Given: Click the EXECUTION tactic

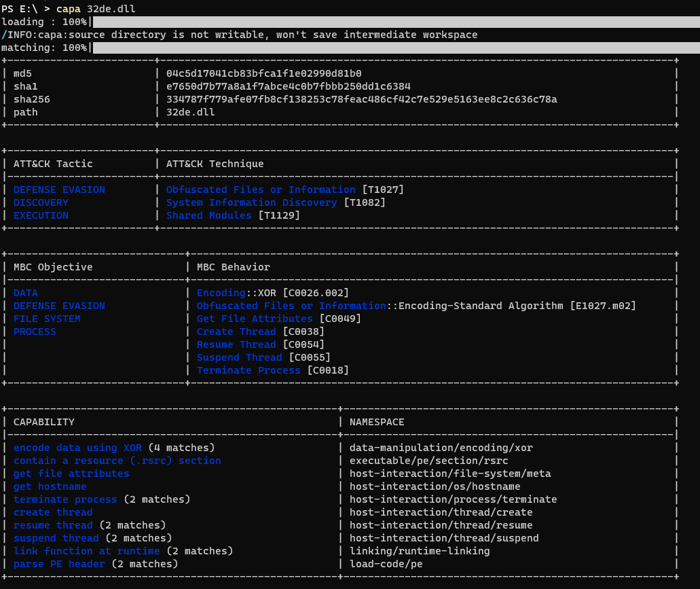Looking at the screenshot, I should [41, 215].
